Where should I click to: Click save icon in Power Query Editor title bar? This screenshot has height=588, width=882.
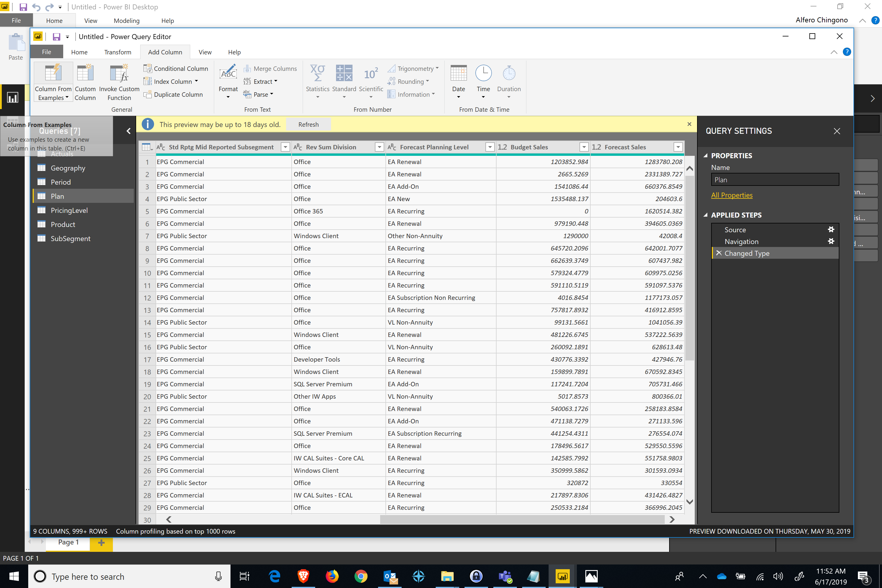pos(56,37)
